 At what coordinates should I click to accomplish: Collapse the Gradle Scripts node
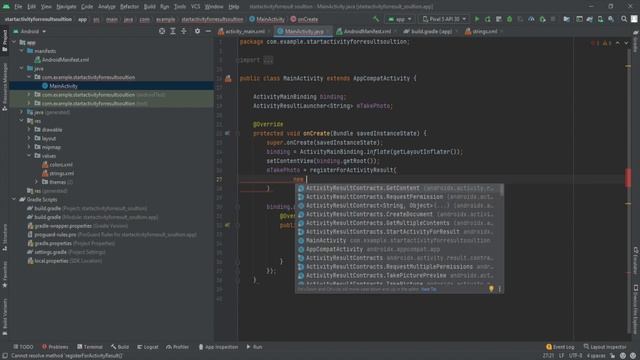[x=14, y=200]
